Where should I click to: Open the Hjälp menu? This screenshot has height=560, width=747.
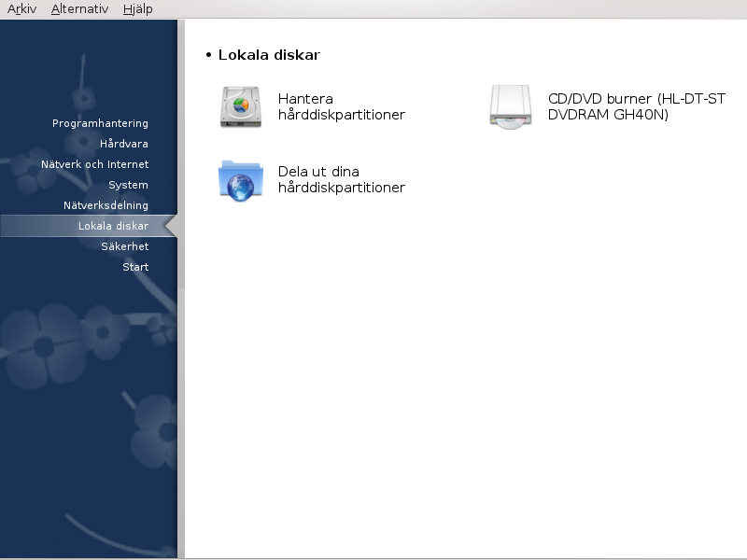click(x=137, y=9)
